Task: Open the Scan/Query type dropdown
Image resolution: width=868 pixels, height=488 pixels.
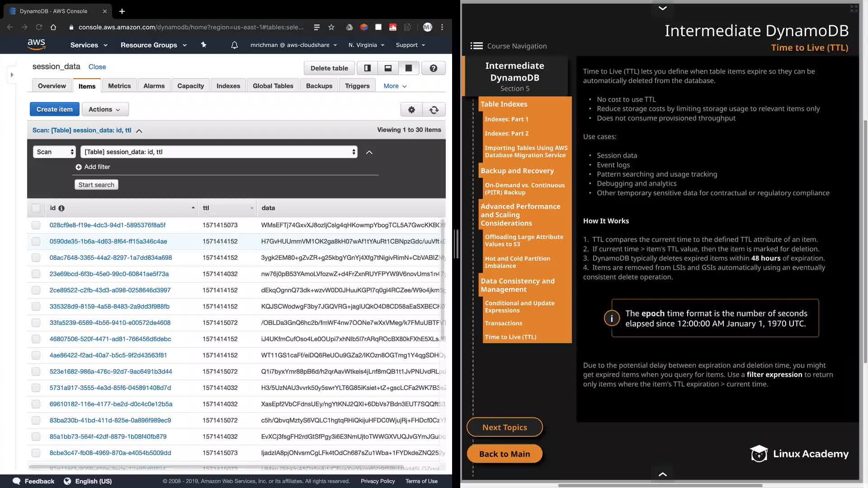Action: tap(54, 152)
